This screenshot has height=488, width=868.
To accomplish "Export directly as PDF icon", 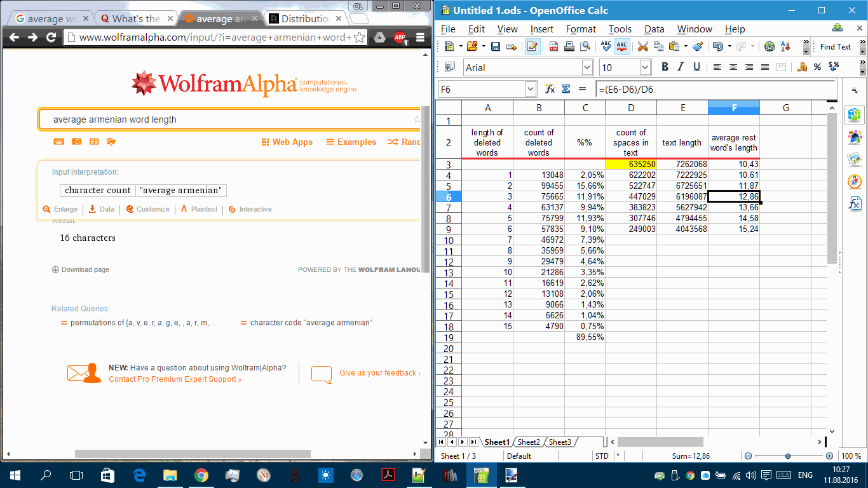I will pyautogui.click(x=553, y=46).
